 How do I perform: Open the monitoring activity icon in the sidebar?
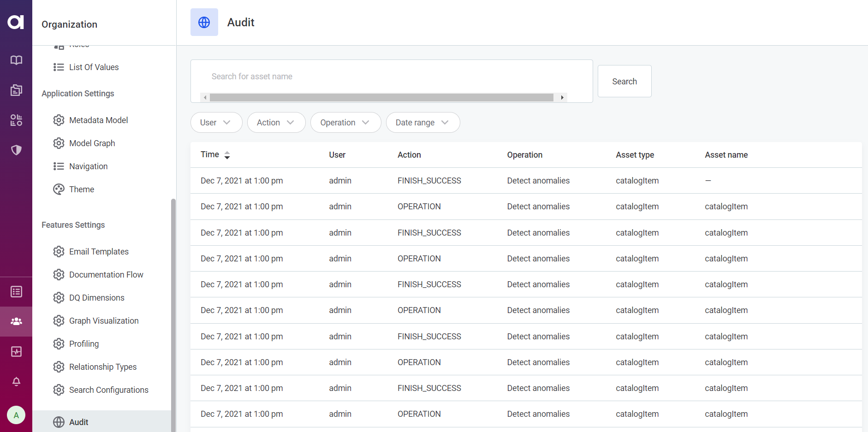16,351
